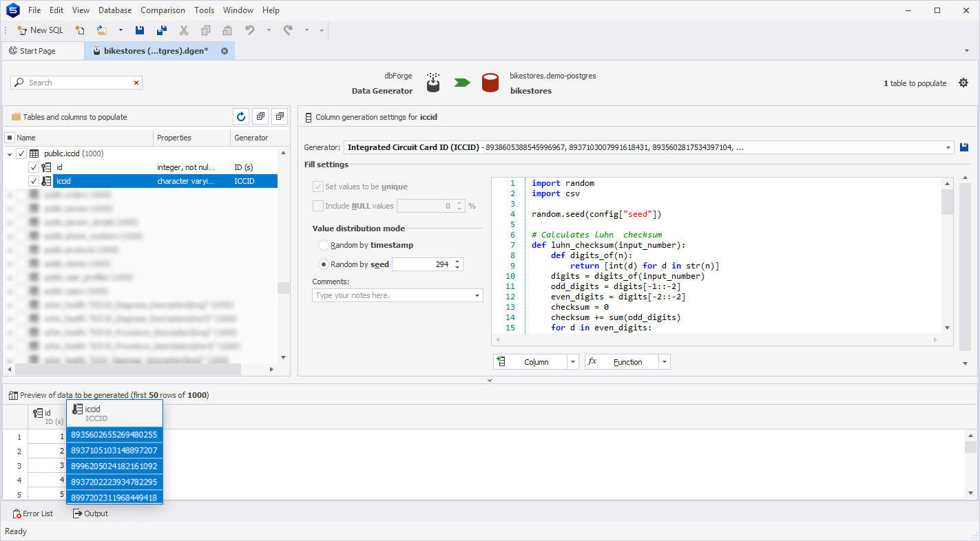The image size is (980, 541).
Task: Select preview cell 8935602655269480255
Action: pyautogui.click(x=114, y=435)
